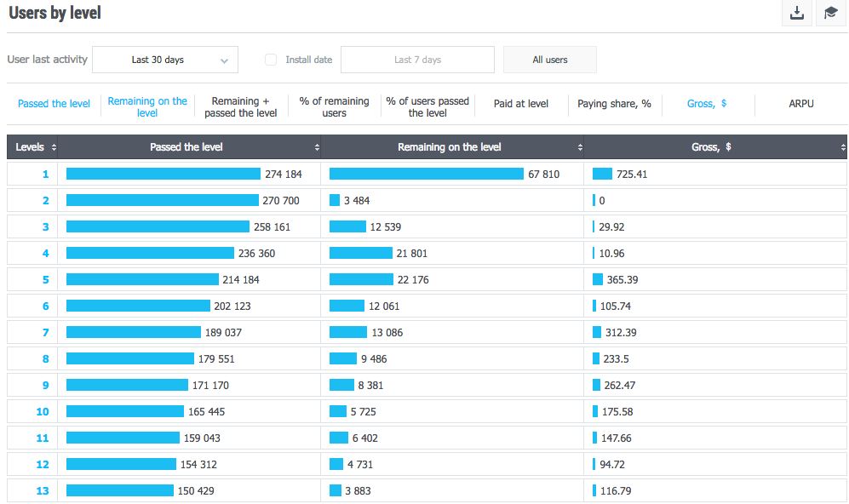Toggle the Gross, $ metric

707,104
